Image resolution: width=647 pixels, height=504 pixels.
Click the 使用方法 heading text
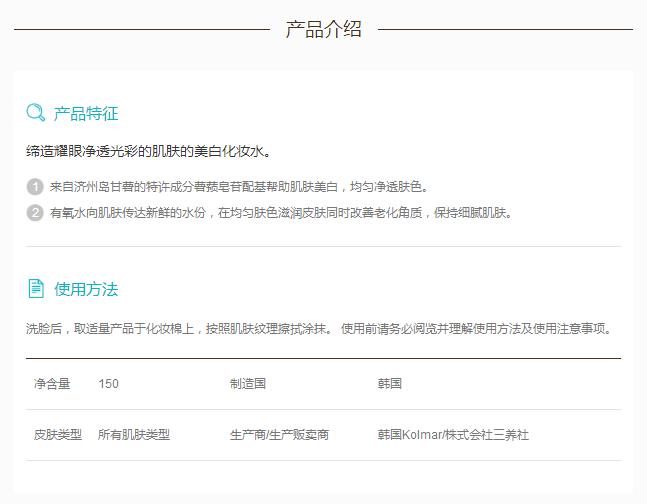[86, 290]
